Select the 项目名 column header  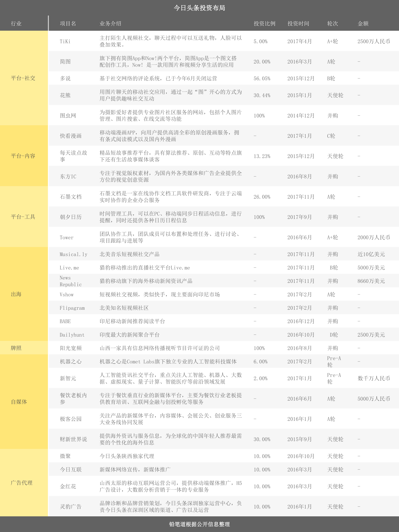[68, 24]
